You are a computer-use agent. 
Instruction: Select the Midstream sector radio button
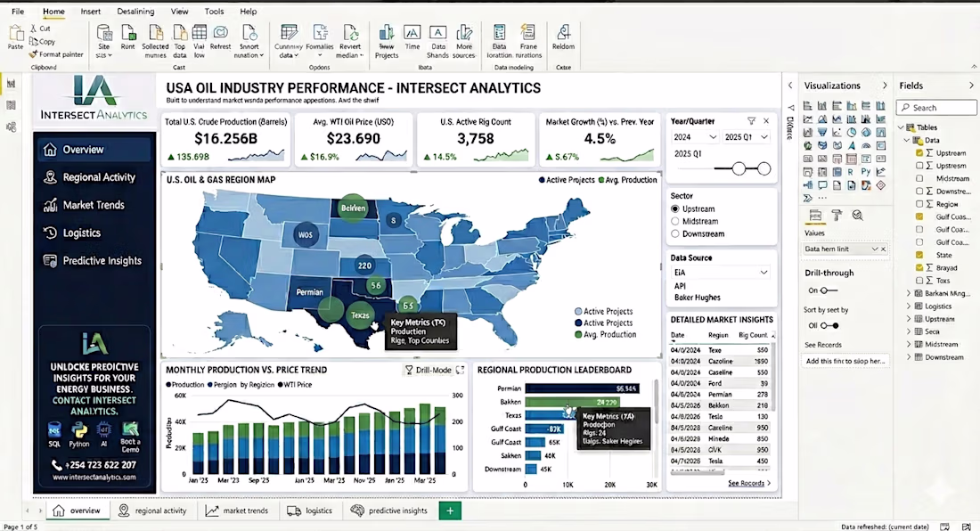tap(675, 221)
